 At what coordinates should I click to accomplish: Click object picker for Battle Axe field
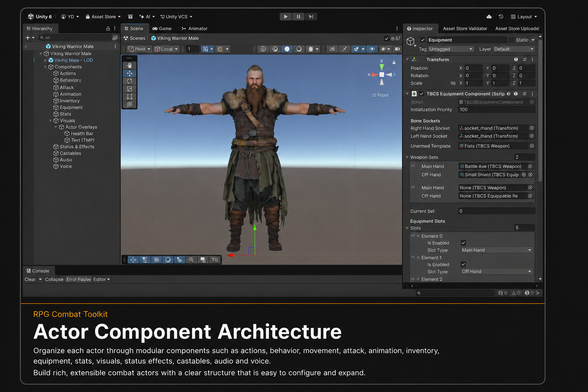pos(530,166)
